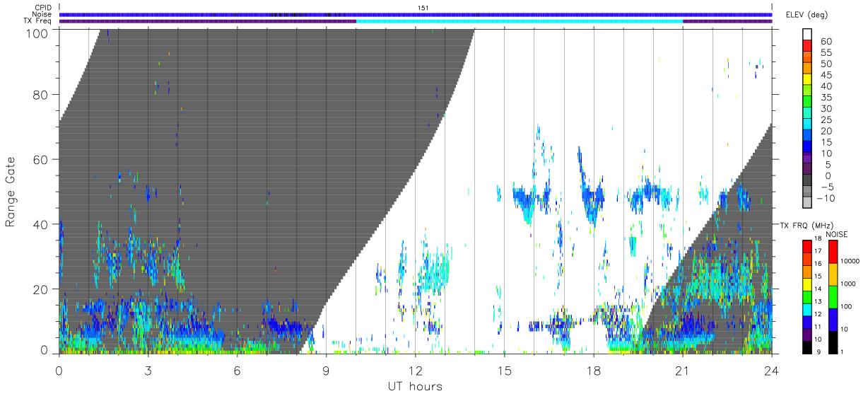Screen dimensions: 868x401
Task: Click NOISE colorbar label 10000
Action: (x=852, y=262)
